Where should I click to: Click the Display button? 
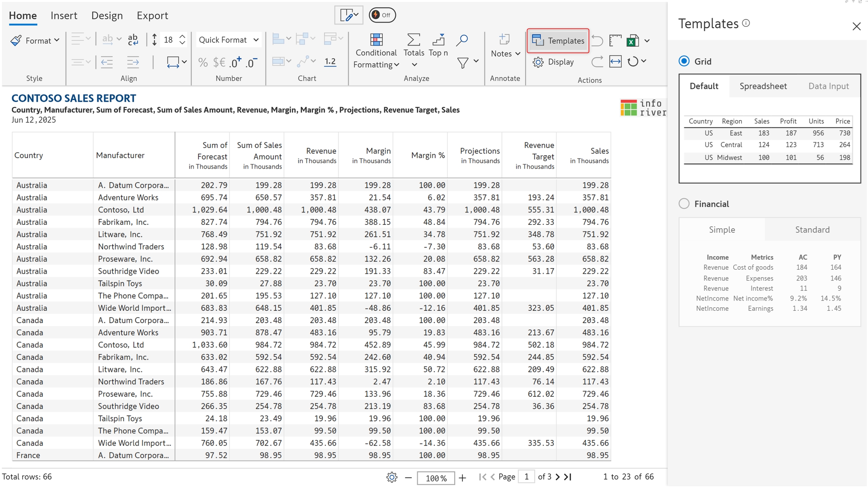coord(553,62)
